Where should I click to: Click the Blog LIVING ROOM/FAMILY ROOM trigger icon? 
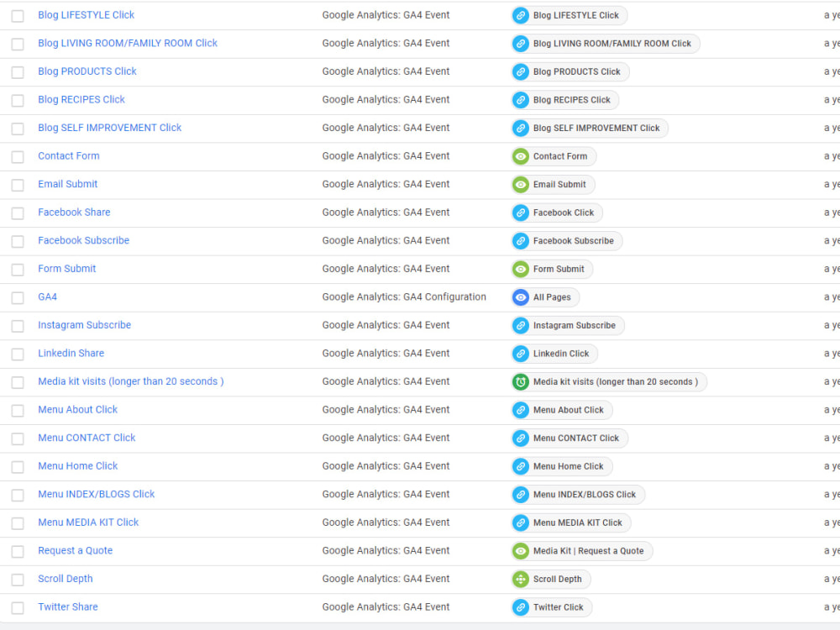[x=520, y=44]
